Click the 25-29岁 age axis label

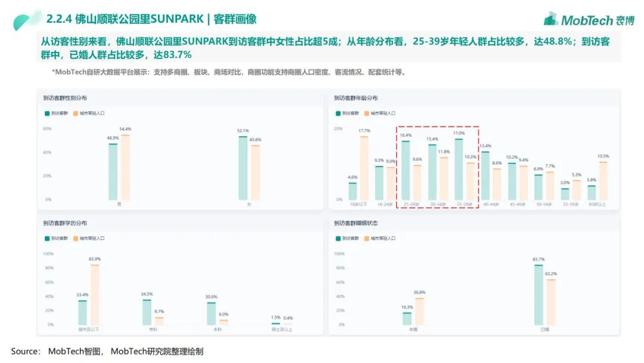(x=411, y=204)
